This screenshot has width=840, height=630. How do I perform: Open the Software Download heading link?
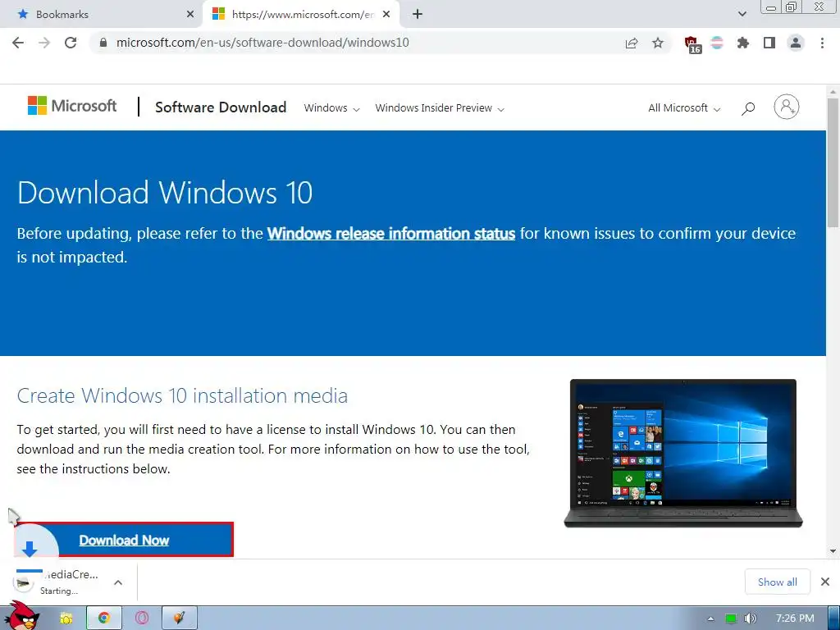(x=221, y=107)
